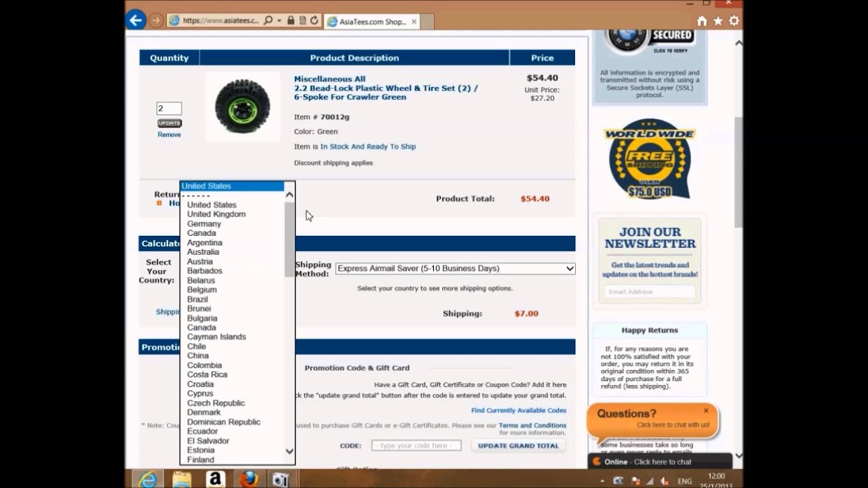The width and height of the screenshot is (868, 488).
Task: Choose Germany from the country list
Action: click(x=204, y=224)
